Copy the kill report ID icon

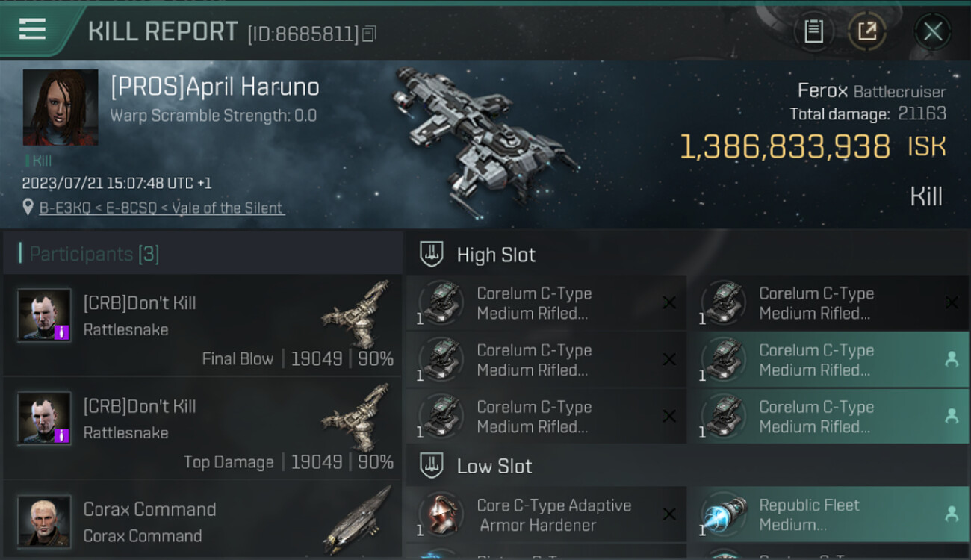pos(369,34)
